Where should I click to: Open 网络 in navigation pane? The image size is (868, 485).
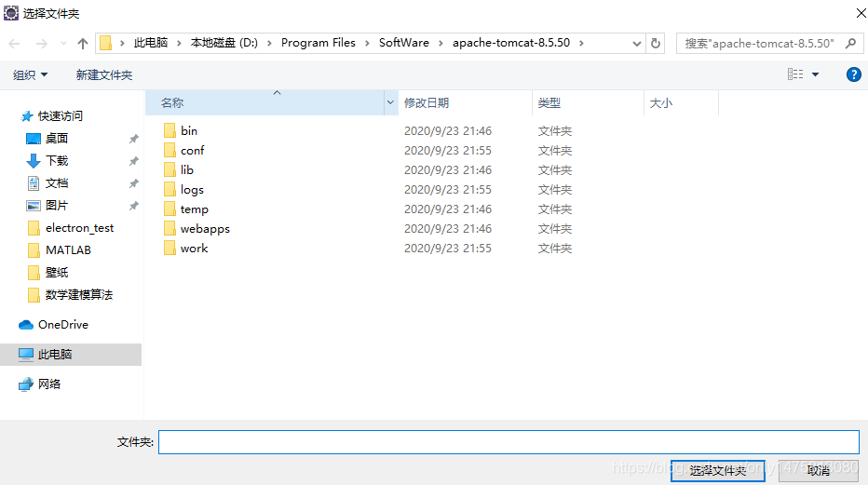[48, 384]
